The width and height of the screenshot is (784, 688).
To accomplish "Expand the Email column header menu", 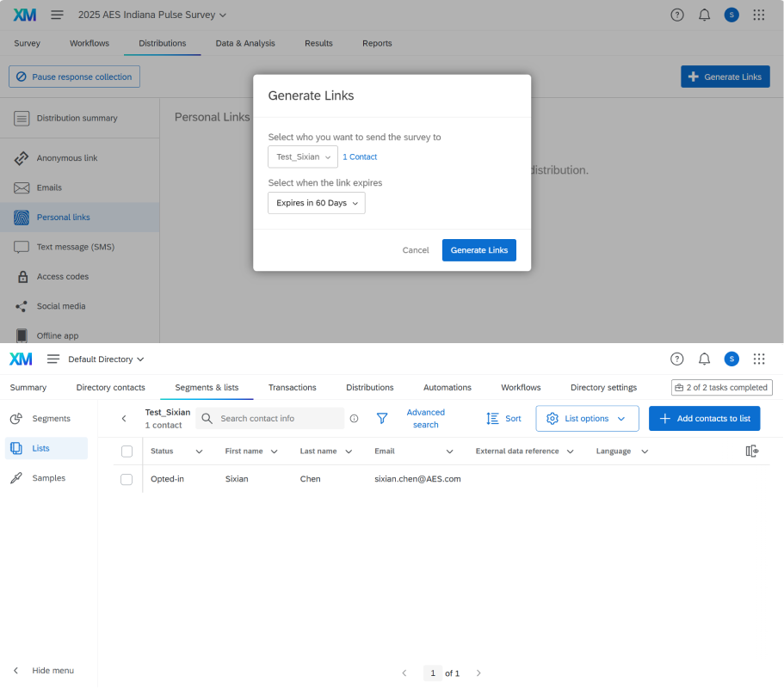I will (449, 451).
